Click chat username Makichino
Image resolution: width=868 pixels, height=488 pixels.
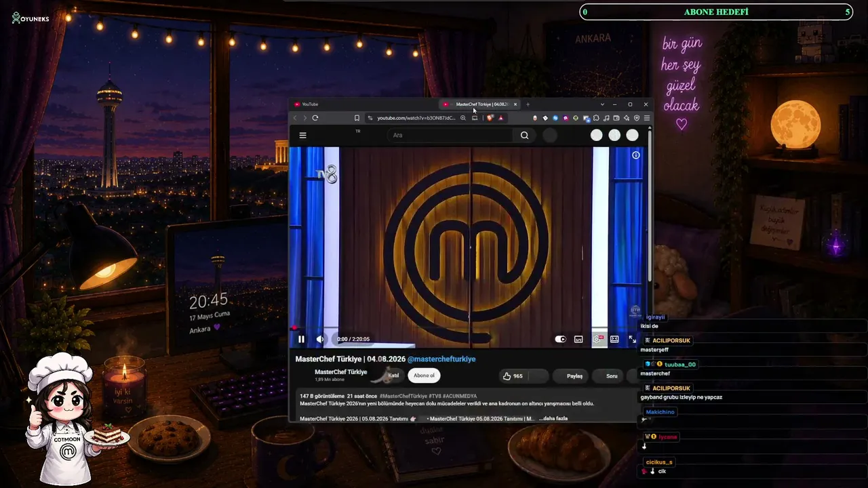660,412
